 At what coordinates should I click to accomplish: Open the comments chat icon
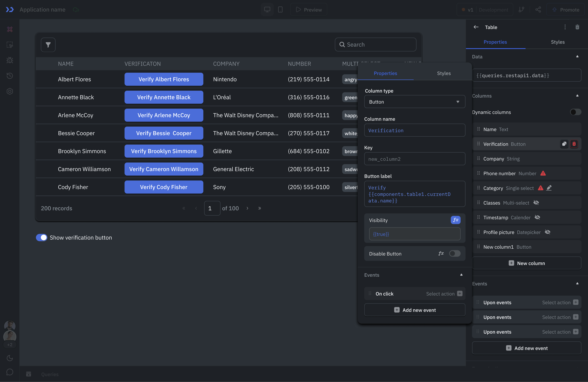(x=10, y=372)
